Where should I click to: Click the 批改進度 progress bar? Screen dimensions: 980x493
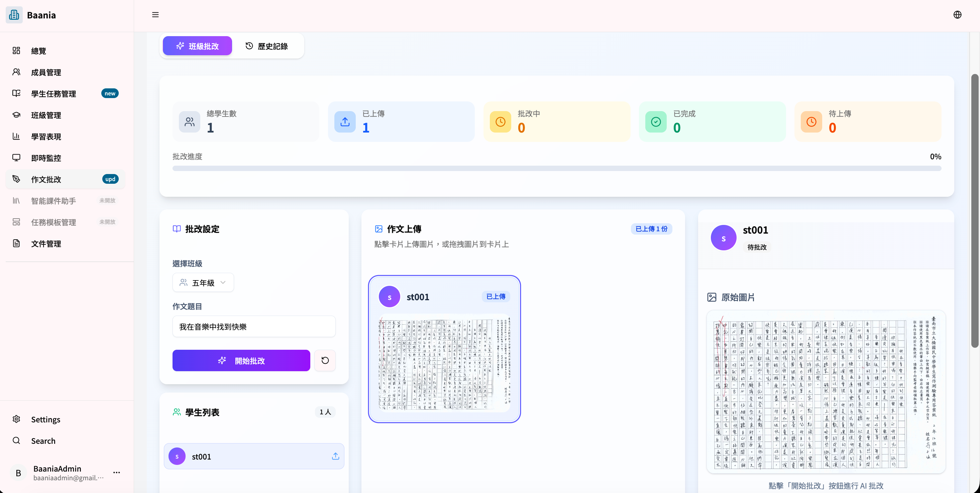(557, 168)
